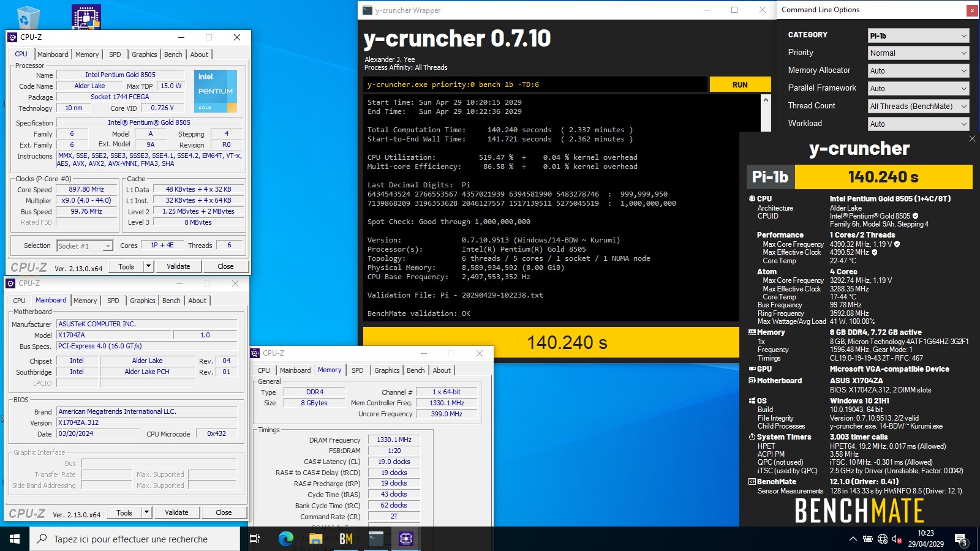Open the Memory Allocator dropdown

[x=918, y=71]
